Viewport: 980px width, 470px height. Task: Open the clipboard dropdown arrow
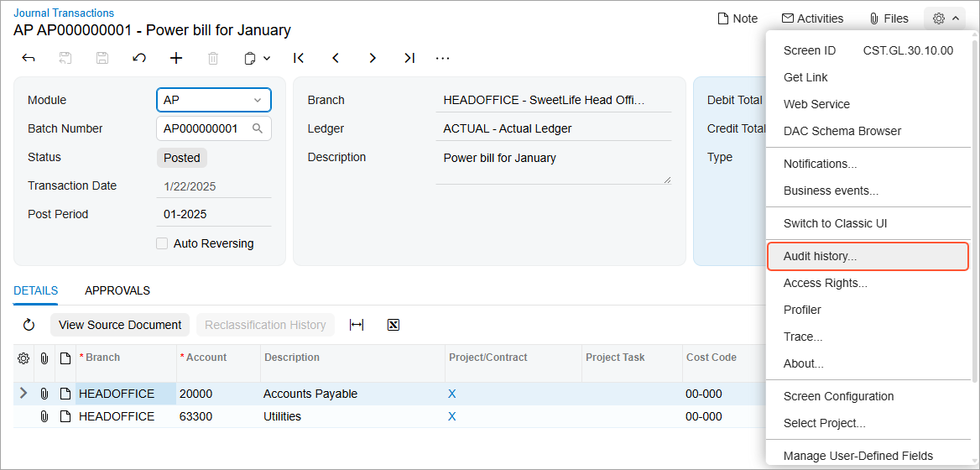[x=267, y=58]
